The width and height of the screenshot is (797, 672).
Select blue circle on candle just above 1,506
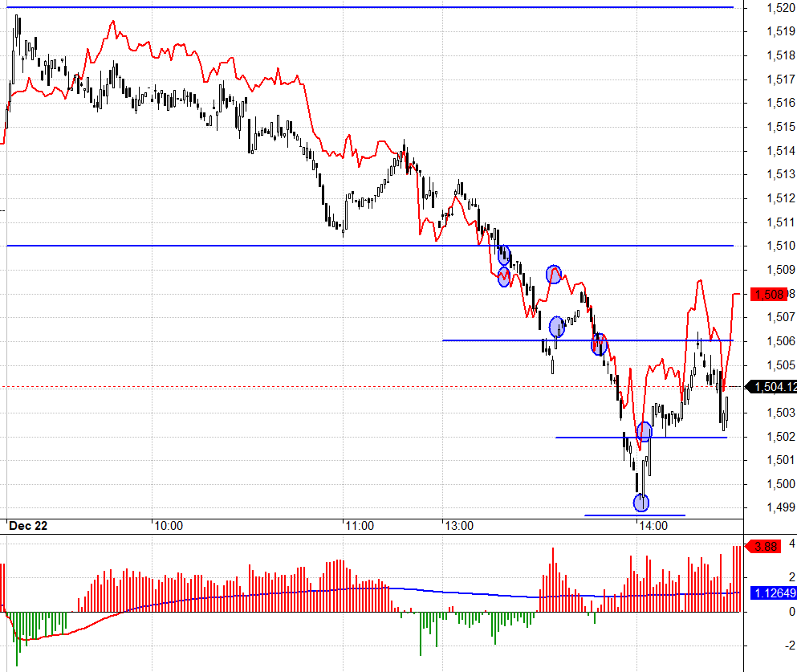[x=557, y=327]
